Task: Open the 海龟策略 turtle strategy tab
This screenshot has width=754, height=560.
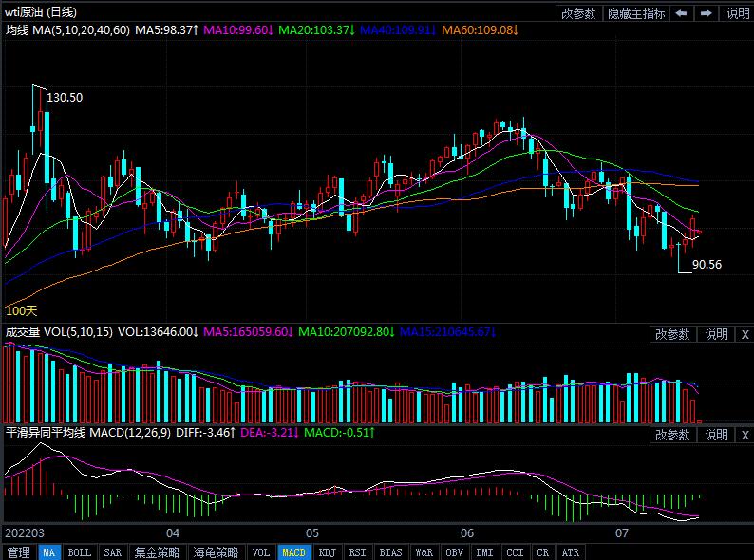Action: 216,552
